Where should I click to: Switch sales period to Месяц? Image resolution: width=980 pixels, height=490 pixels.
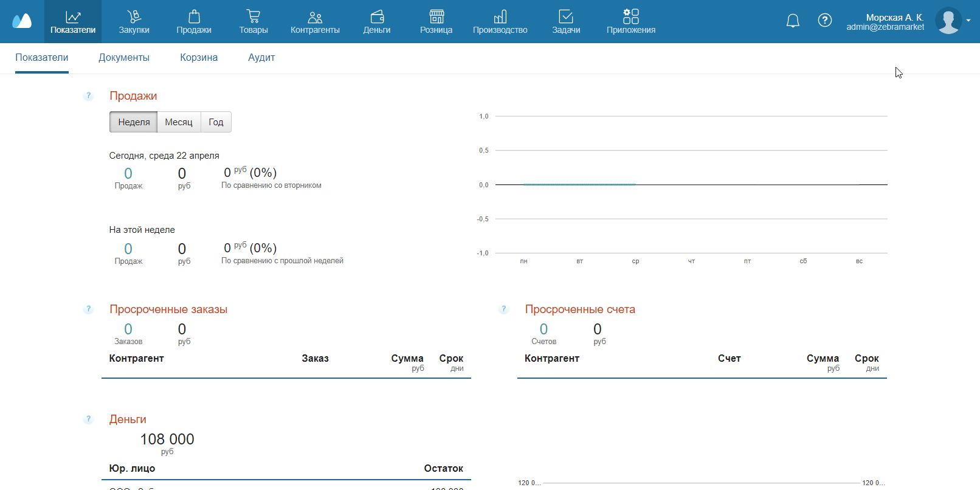(x=179, y=122)
